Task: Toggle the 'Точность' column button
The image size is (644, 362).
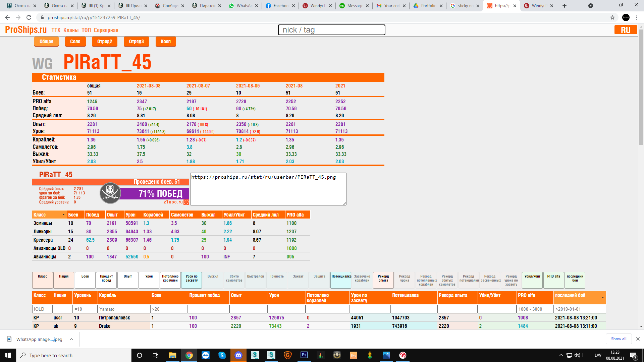Action: pos(277,280)
